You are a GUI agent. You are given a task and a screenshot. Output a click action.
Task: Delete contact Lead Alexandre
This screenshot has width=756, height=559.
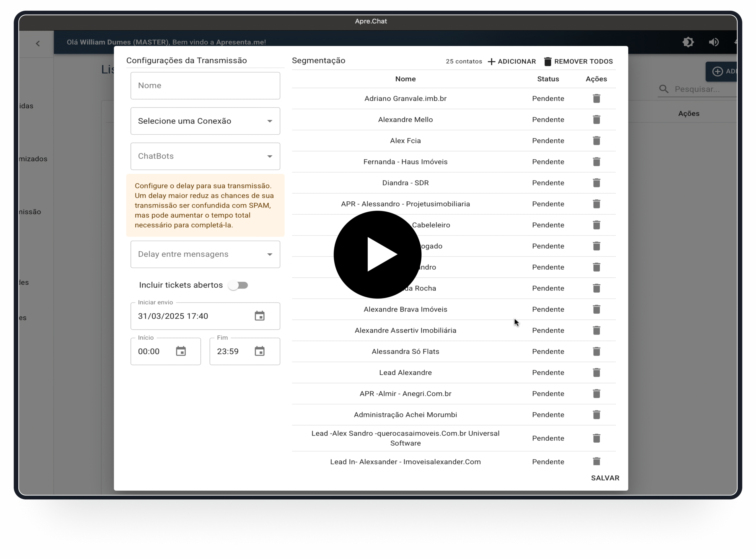(597, 373)
